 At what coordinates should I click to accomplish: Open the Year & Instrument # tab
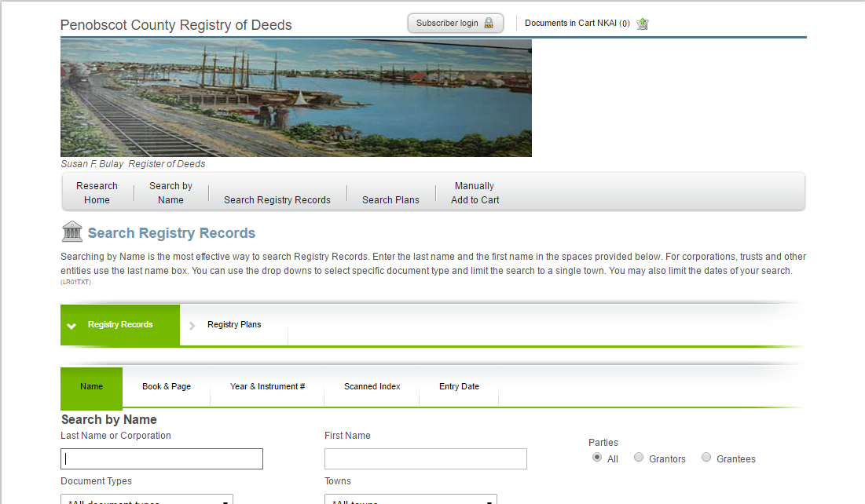(267, 386)
